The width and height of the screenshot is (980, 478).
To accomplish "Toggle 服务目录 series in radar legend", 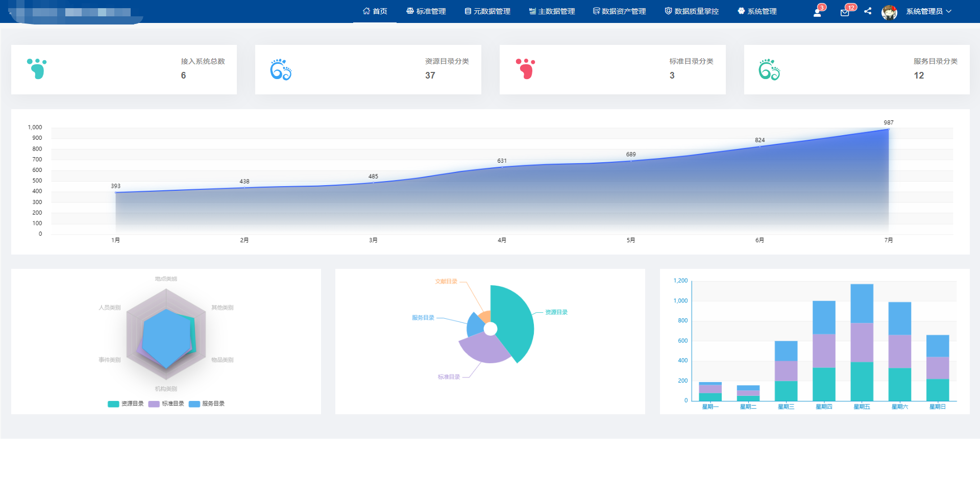I will coord(207,404).
